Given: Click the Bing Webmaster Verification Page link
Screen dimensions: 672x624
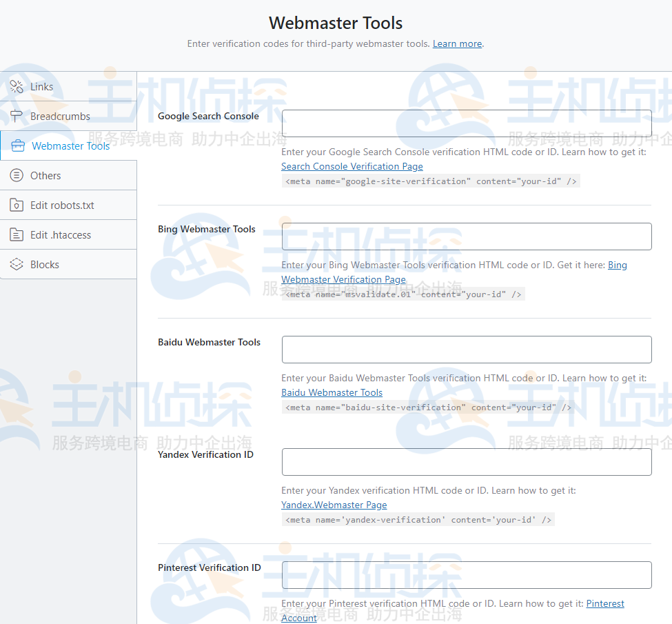Looking at the screenshot, I should (343, 279).
